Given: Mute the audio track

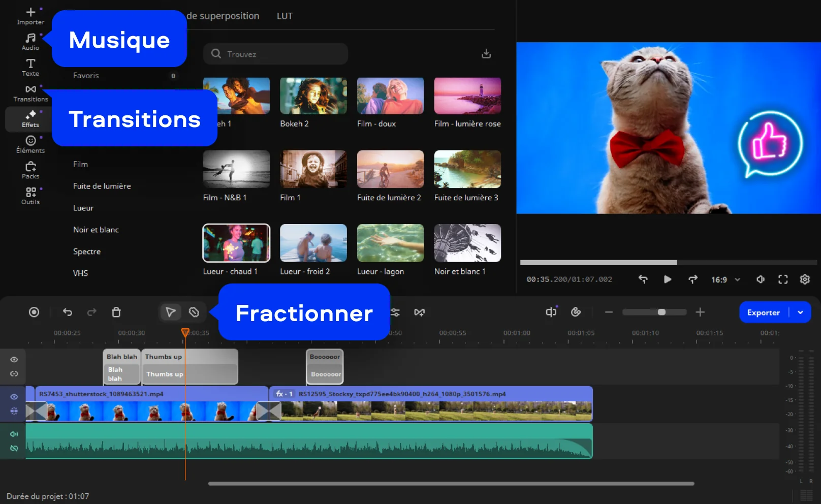Looking at the screenshot, I should pyautogui.click(x=14, y=434).
